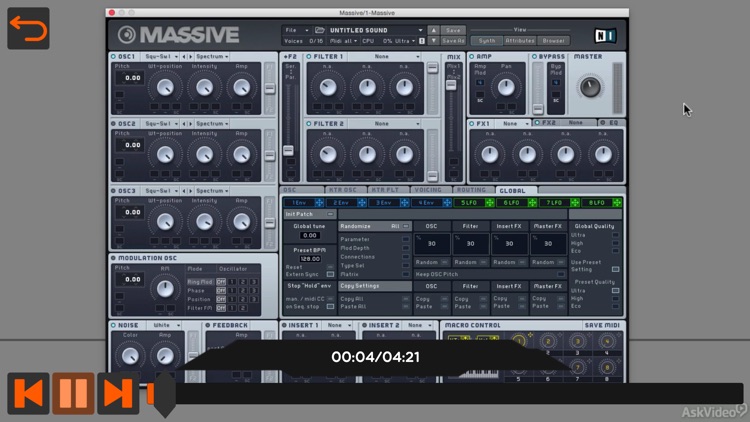
Task: Click the 4 Env modulation handle crosshair
Action: point(447,203)
